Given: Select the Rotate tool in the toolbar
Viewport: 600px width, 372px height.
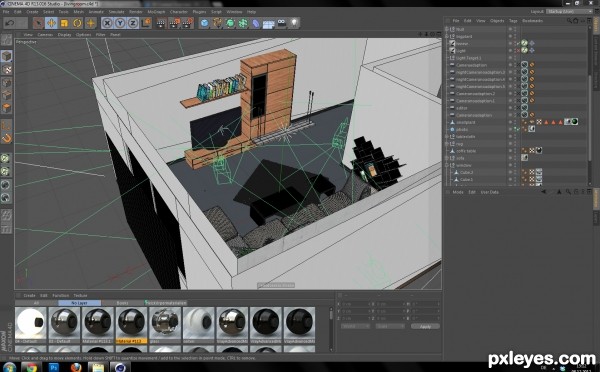Looking at the screenshot, I should coord(77,23).
